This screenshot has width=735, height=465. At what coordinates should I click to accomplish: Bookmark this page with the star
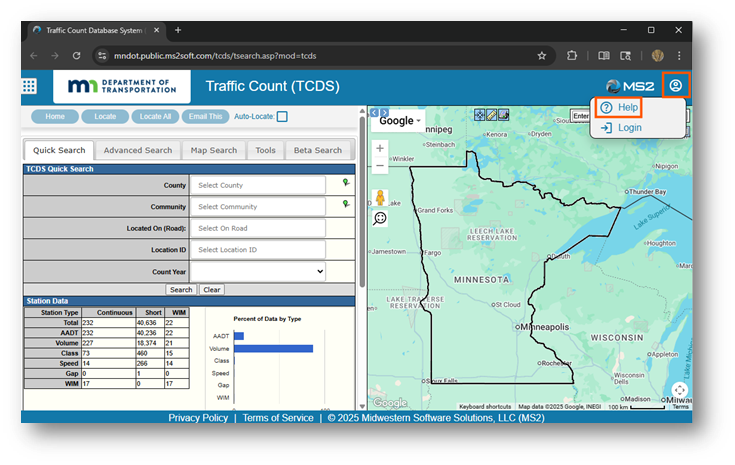pyautogui.click(x=542, y=56)
